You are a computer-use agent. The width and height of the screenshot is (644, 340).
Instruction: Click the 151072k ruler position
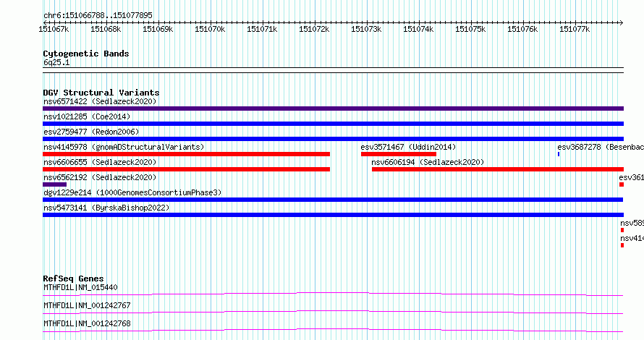coord(314,29)
